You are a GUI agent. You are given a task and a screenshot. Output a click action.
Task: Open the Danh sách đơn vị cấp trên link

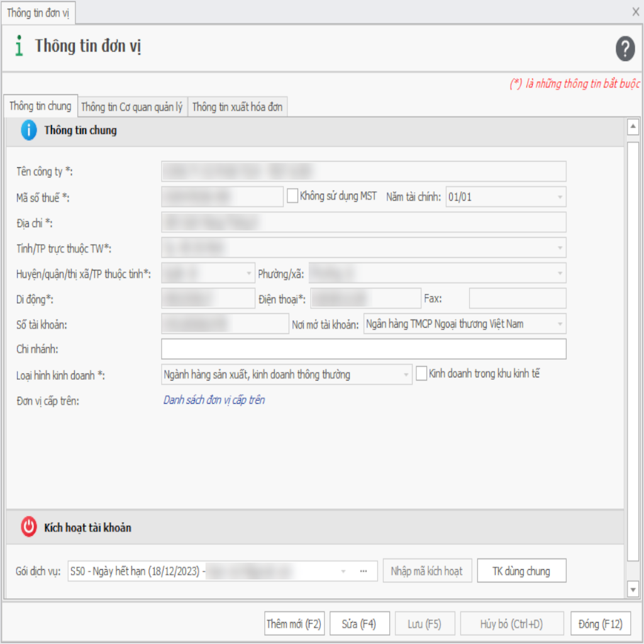(x=214, y=400)
